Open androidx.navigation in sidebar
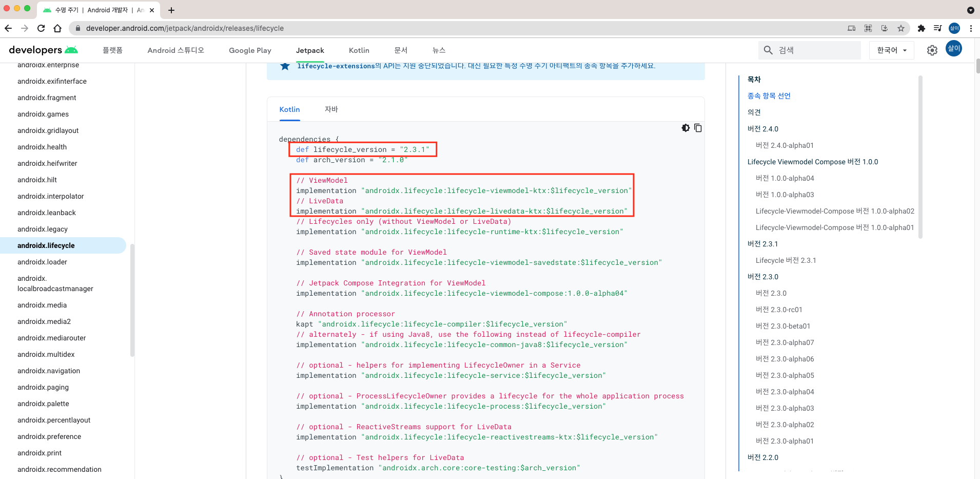 (x=49, y=371)
